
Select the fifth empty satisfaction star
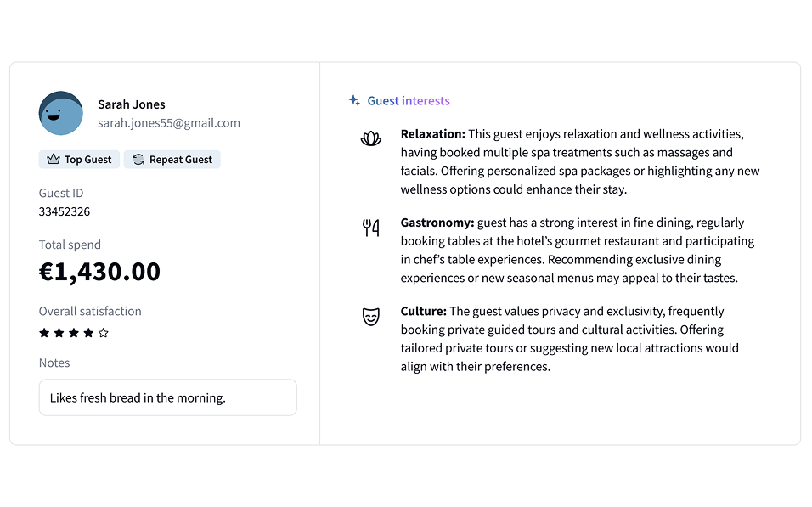(104, 333)
